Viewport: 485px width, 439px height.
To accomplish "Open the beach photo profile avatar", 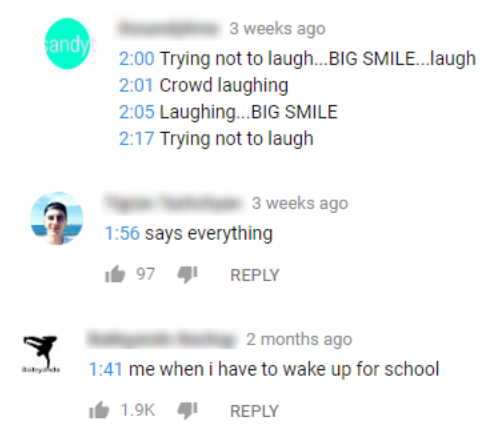I will (x=57, y=218).
